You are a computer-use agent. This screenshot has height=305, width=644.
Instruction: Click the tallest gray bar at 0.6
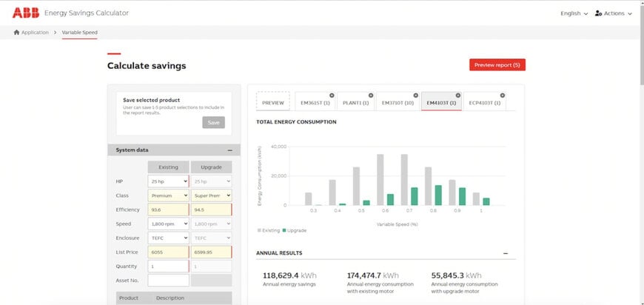380,180
